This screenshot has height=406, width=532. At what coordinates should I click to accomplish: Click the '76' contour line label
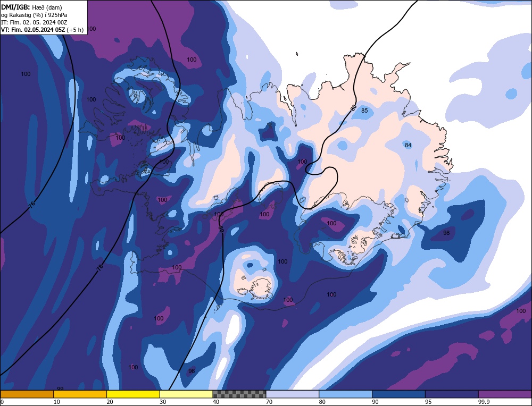point(32,205)
